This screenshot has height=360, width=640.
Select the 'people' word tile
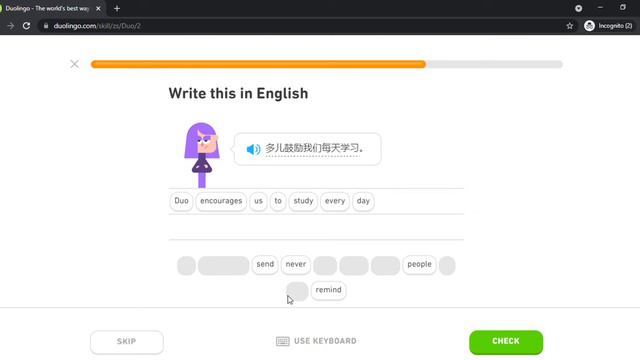tap(419, 264)
